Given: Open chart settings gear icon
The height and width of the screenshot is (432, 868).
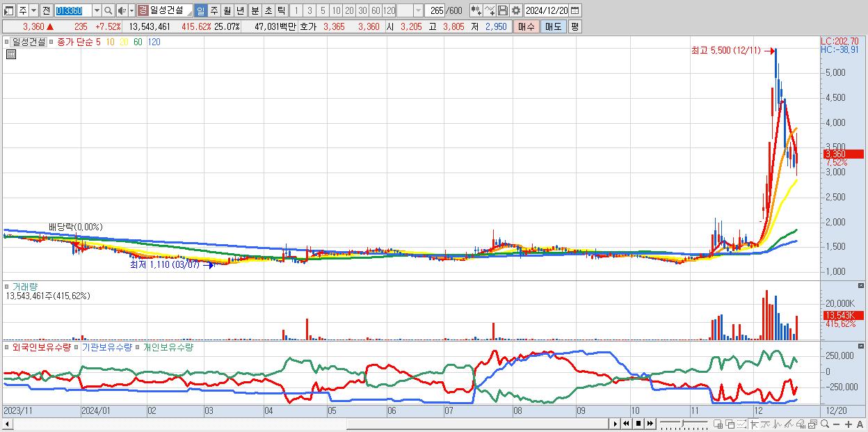Looking at the screenshot, I should click(516, 10).
